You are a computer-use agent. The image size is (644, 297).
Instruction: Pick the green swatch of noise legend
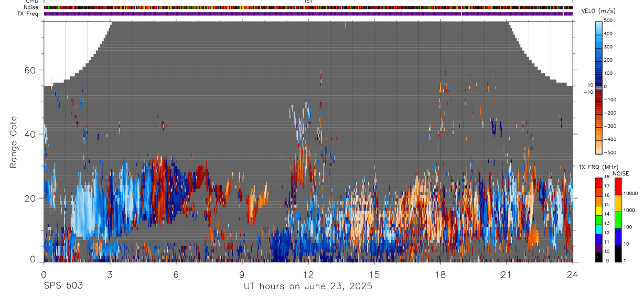618,220
